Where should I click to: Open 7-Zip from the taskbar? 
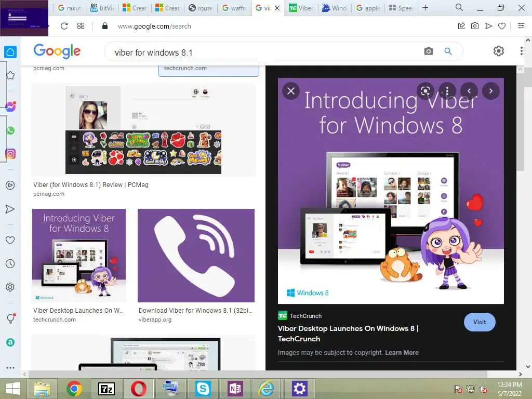click(106, 389)
